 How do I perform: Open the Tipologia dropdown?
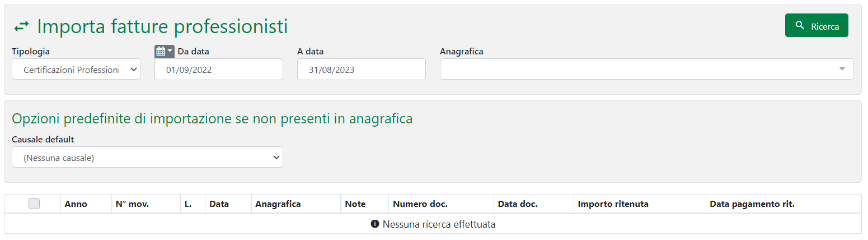coord(76,70)
